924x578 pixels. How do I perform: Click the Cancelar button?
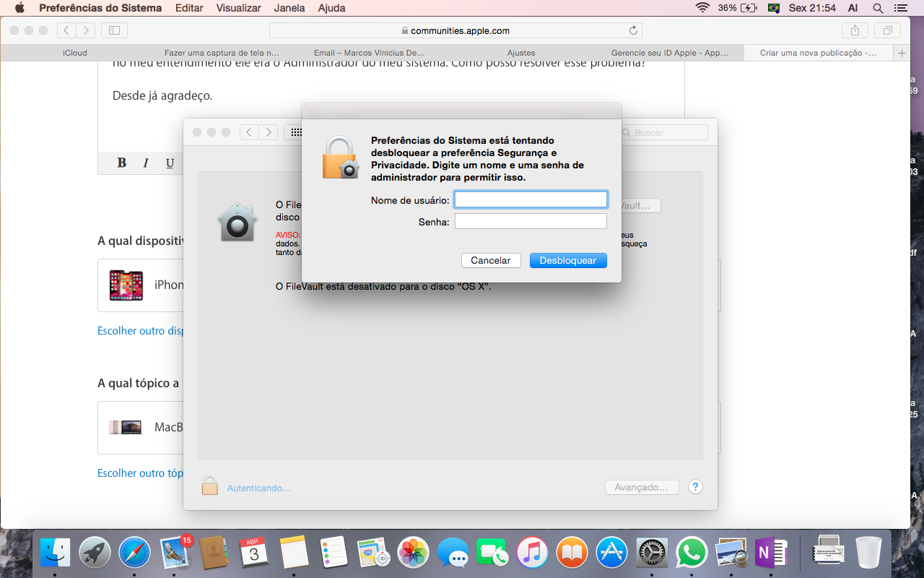[491, 260]
